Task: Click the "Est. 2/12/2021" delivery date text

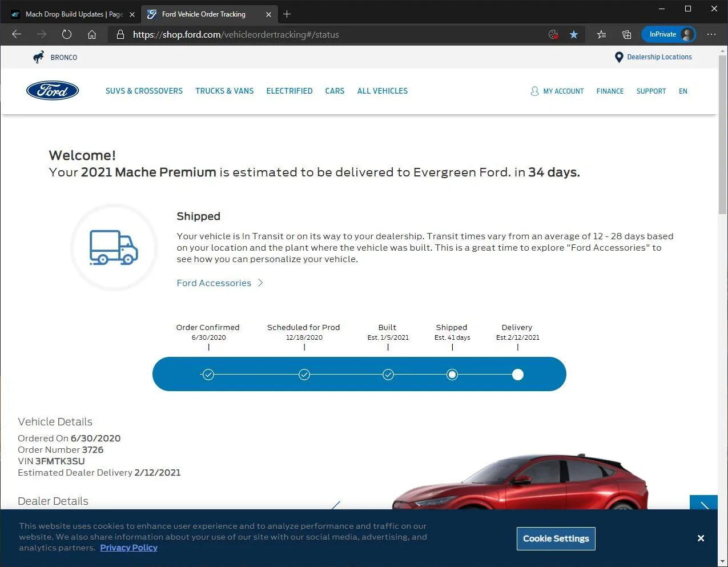Action: tap(518, 337)
